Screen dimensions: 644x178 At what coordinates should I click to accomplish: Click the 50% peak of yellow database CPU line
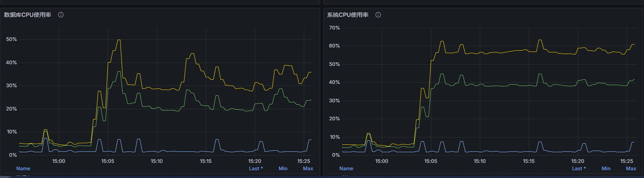pos(119,40)
